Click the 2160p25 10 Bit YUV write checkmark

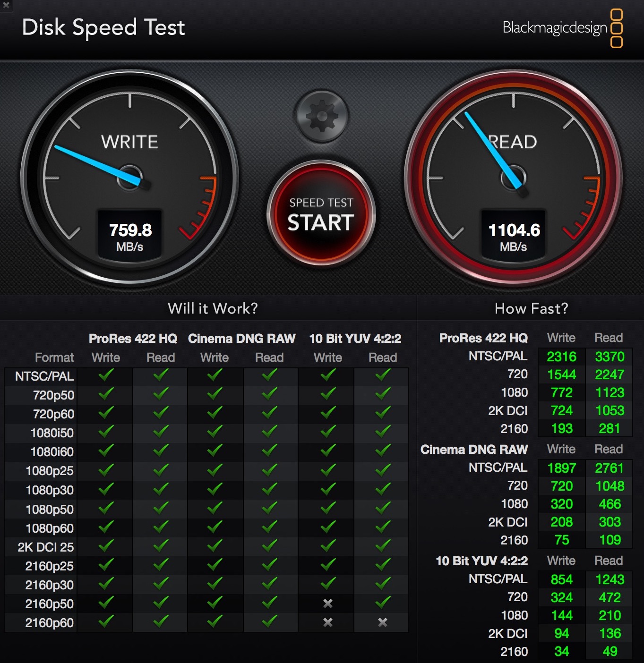[x=327, y=564]
